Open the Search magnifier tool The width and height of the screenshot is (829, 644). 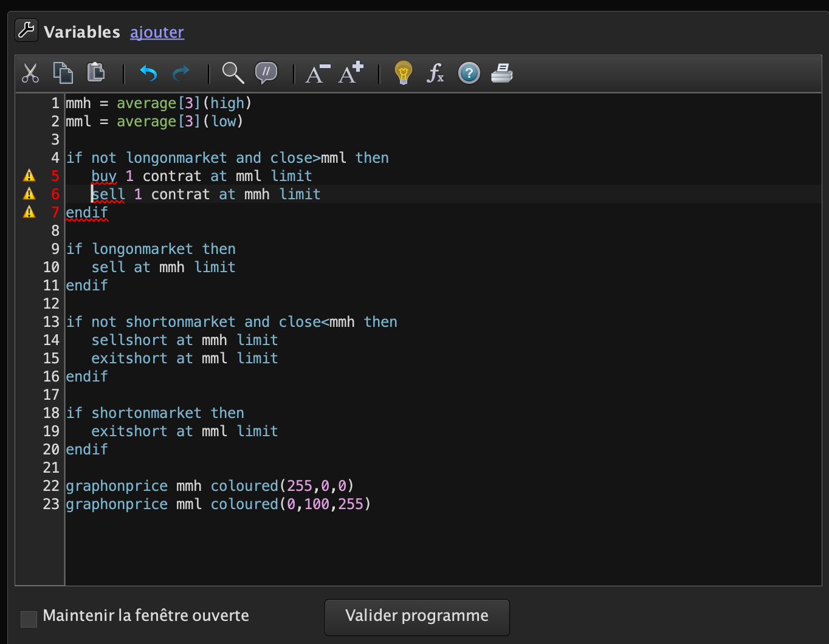[x=233, y=73]
